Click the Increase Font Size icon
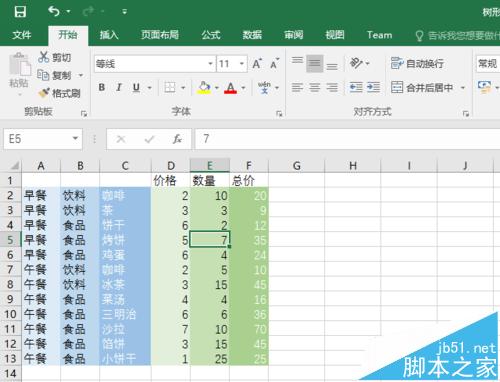The width and height of the screenshot is (500, 382). coord(257,64)
